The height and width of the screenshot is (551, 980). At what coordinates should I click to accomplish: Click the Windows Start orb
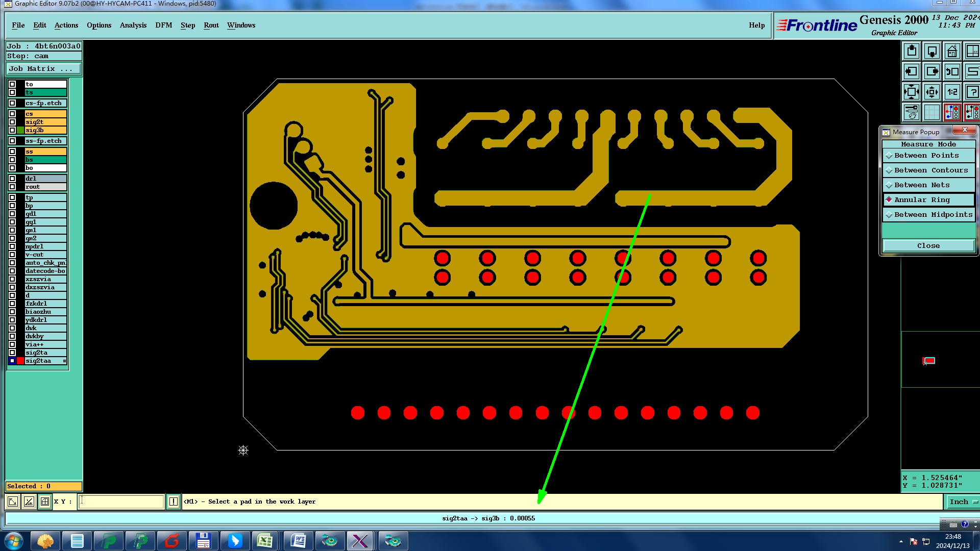13,541
